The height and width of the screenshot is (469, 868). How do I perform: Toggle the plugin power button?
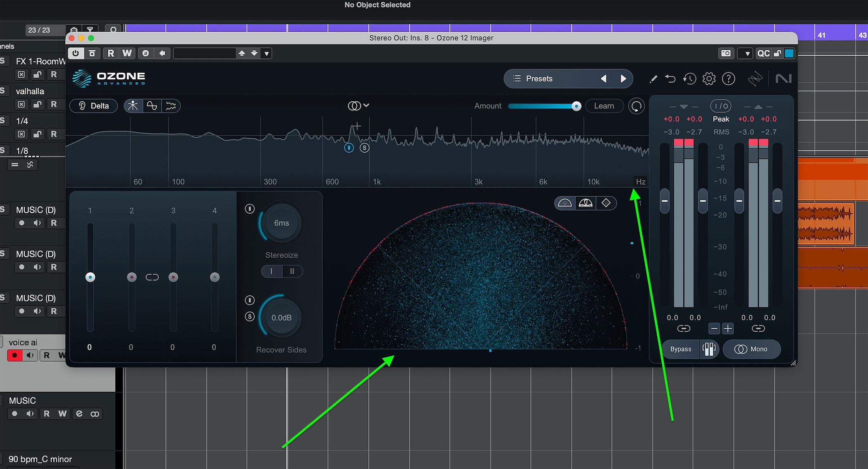[x=76, y=53]
